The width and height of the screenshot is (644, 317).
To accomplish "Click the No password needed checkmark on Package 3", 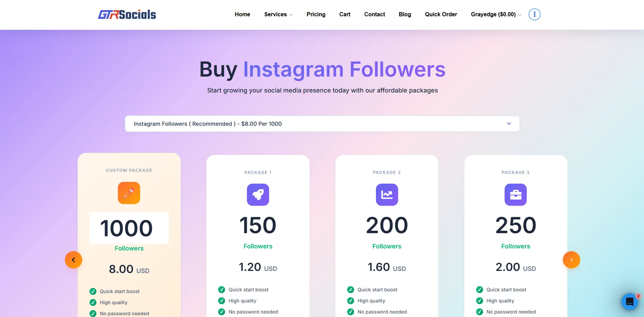I will (480, 312).
